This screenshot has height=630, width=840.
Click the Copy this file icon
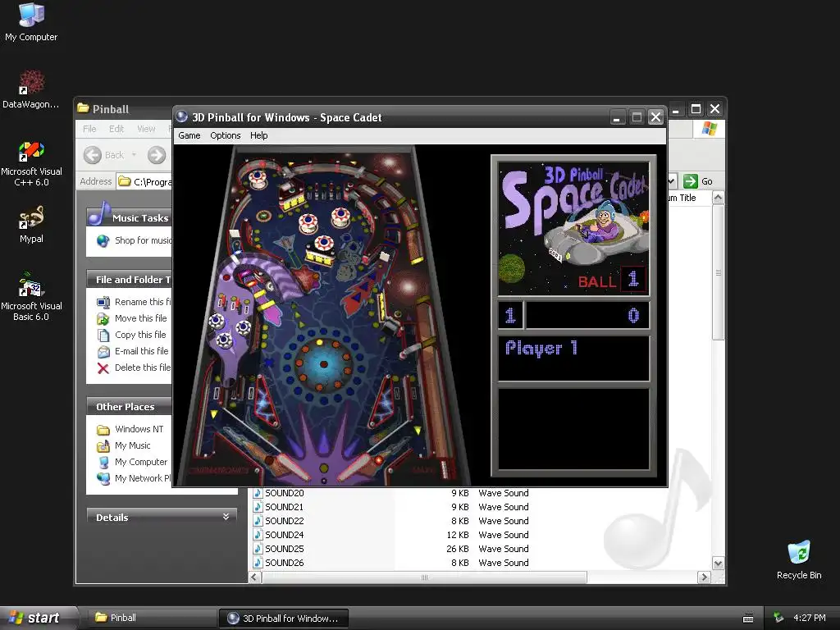click(x=103, y=336)
